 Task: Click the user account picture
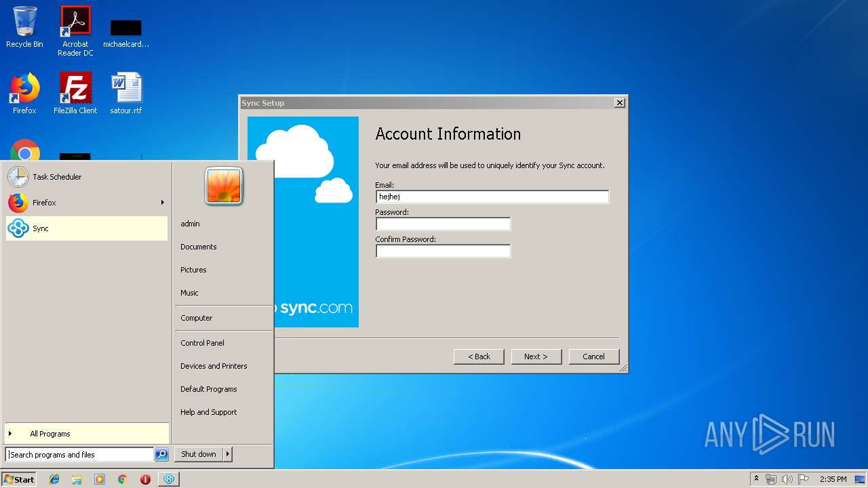coord(224,186)
